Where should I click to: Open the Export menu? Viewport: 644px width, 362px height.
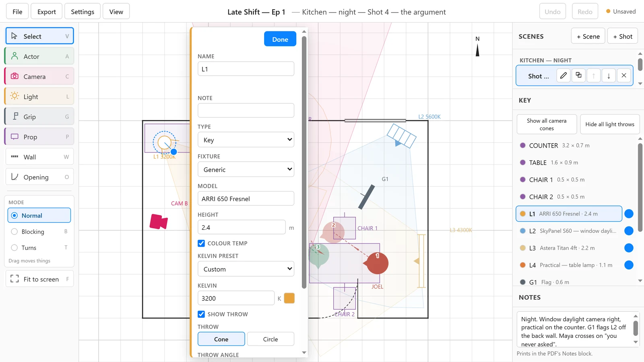tap(47, 11)
